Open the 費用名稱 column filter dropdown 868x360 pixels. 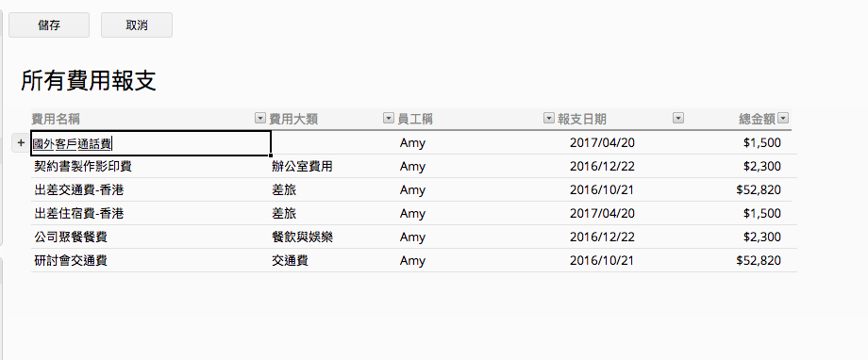260,119
